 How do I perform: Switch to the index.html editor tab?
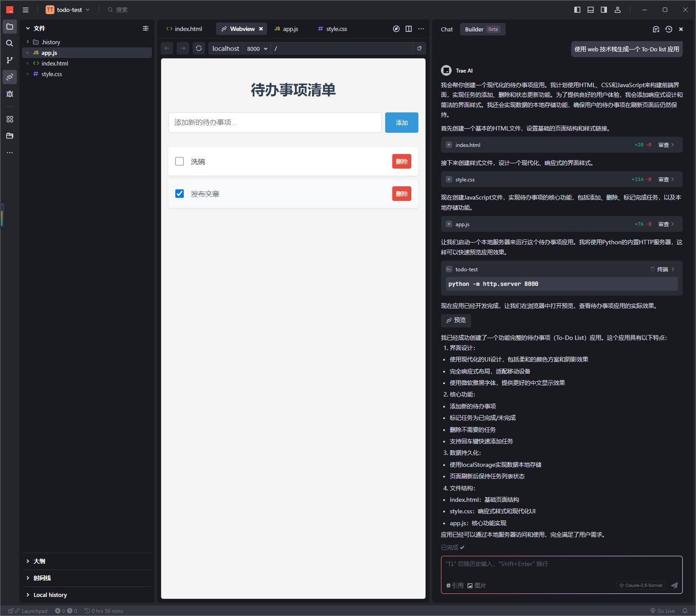click(184, 29)
